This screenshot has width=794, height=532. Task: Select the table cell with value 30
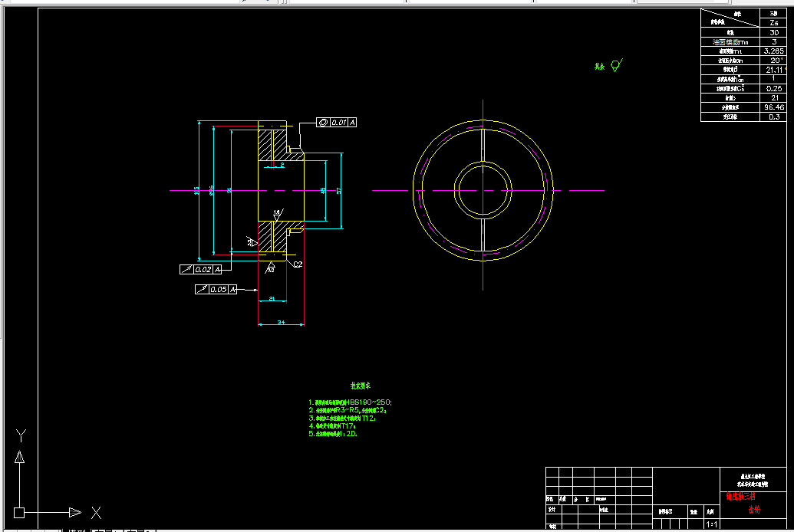773,32
